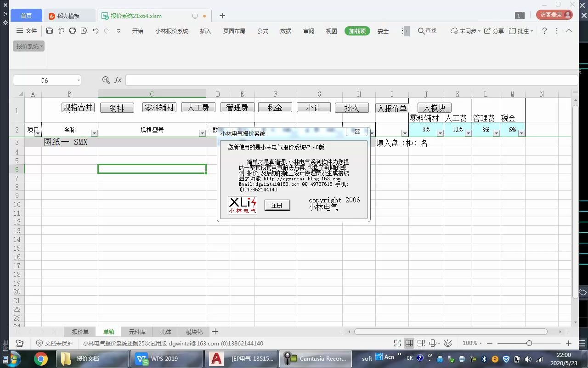588x368 pixels.
Task: Click the 零料辅材 button in row 1
Action: [x=159, y=107]
